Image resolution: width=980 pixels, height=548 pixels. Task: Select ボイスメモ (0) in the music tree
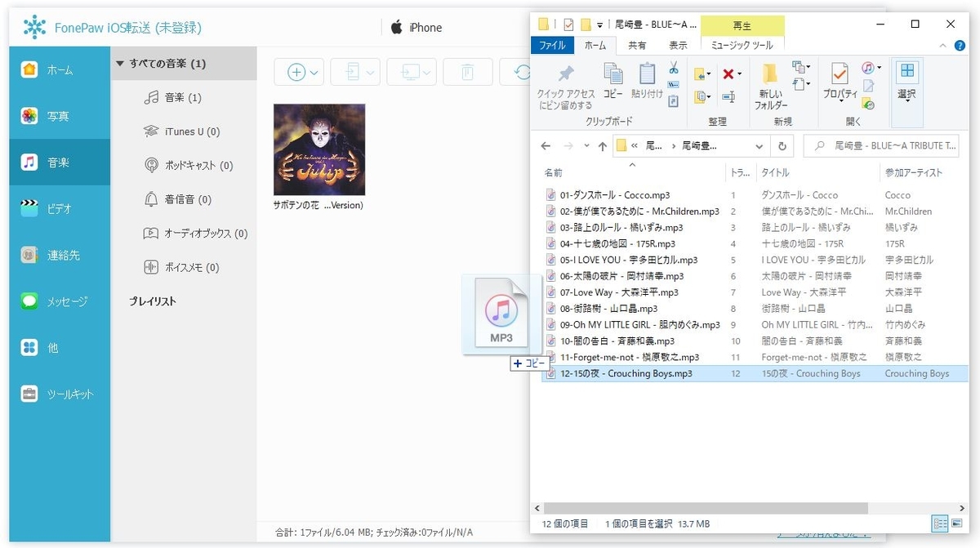(181, 267)
